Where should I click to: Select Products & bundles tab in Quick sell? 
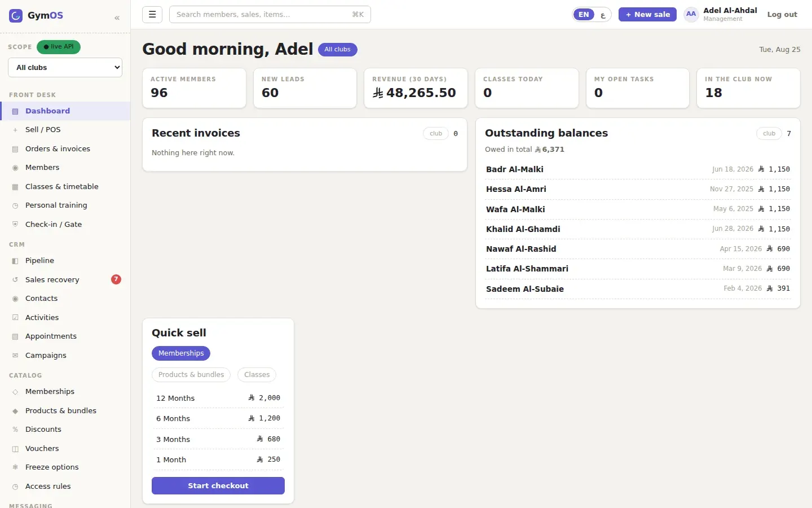pos(191,375)
